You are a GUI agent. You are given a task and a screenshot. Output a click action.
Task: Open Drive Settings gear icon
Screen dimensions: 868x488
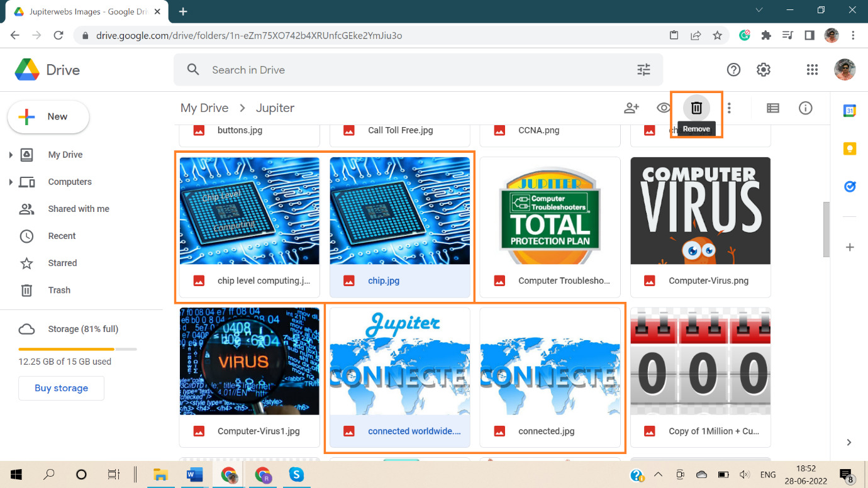pos(764,70)
